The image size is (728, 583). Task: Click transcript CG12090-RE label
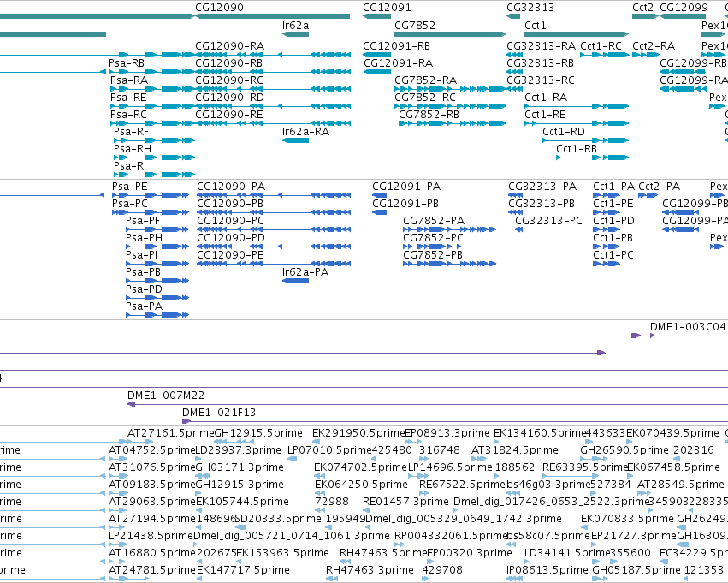[x=229, y=115]
